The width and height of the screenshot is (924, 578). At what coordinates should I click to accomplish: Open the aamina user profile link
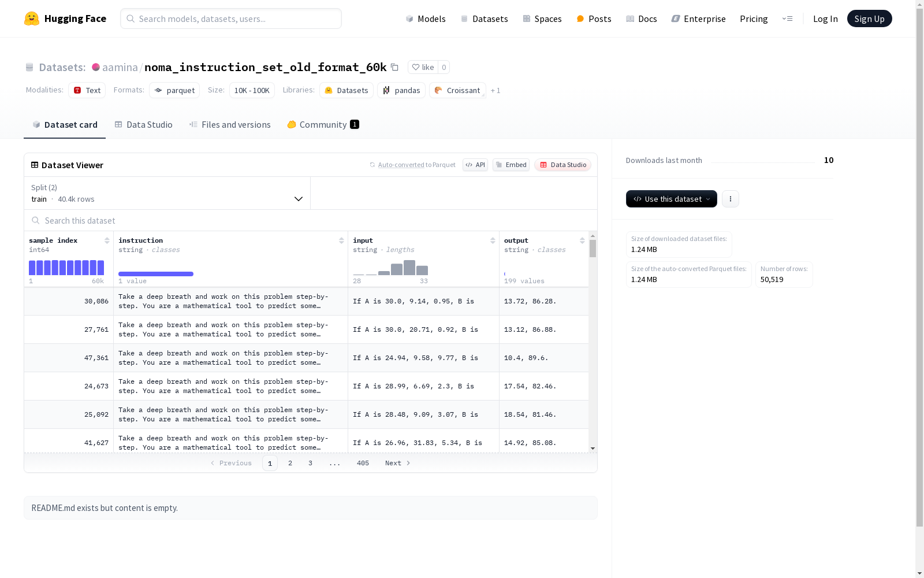[x=120, y=67]
